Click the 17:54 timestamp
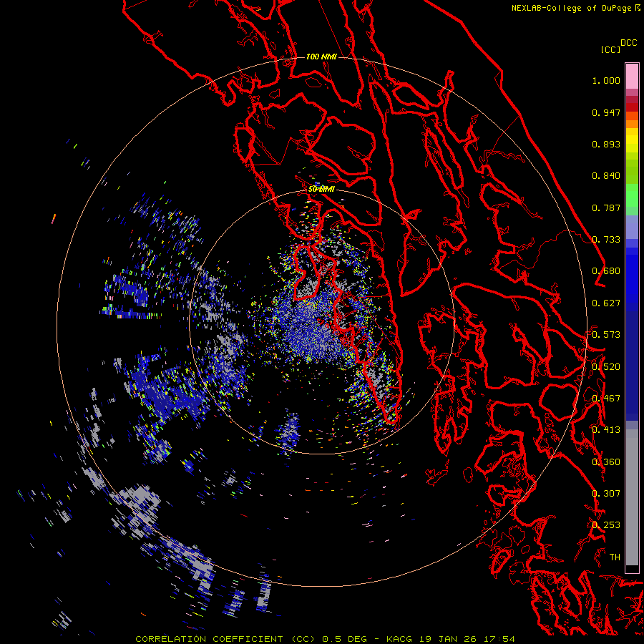644x644 pixels. tap(499, 639)
